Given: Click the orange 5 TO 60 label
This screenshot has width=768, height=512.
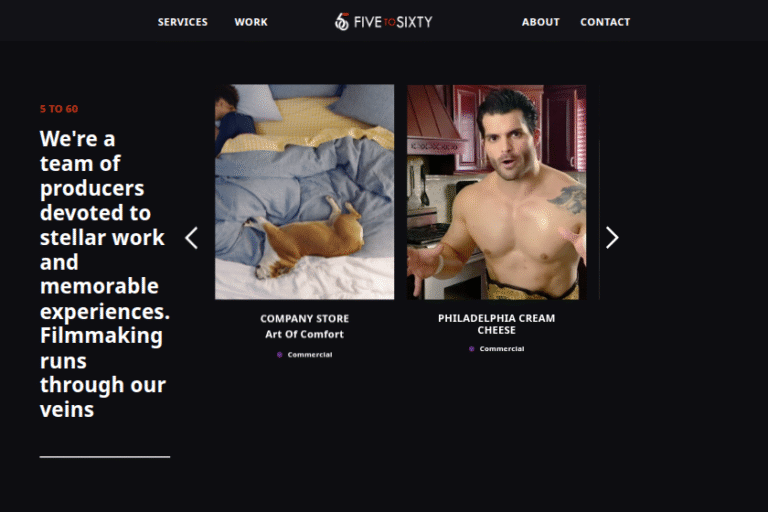Looking at the screenshot, I should pos(59,109).
